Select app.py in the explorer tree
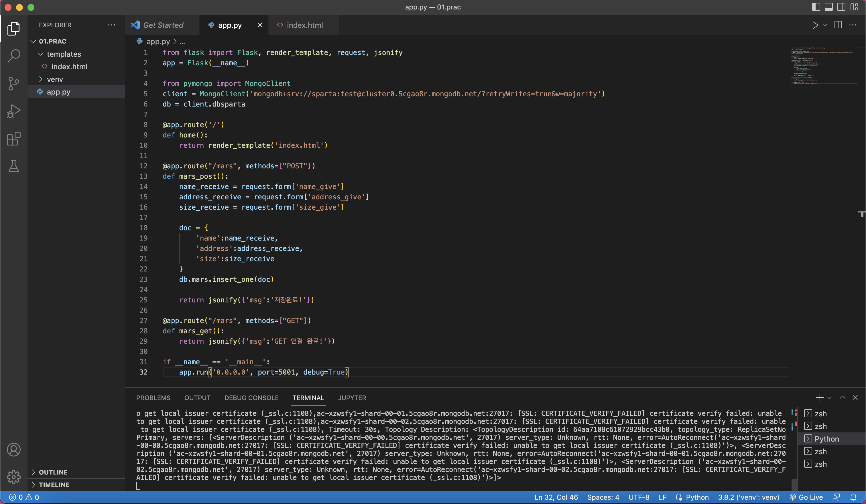This screenshot has width=866, height=504. 76,92
